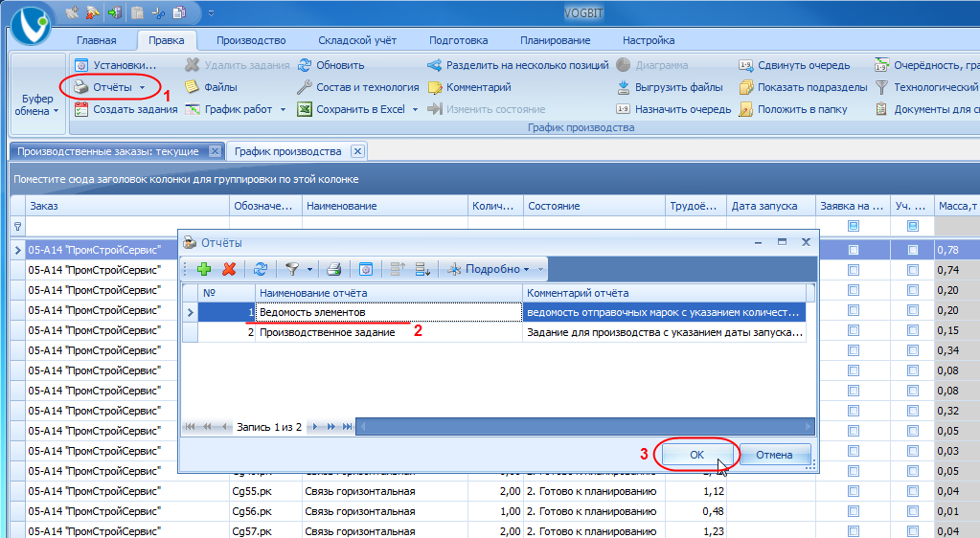Click OK button in Отчёты dialog
Viewport: 980px width, 538px height.
tap(696, 455)
